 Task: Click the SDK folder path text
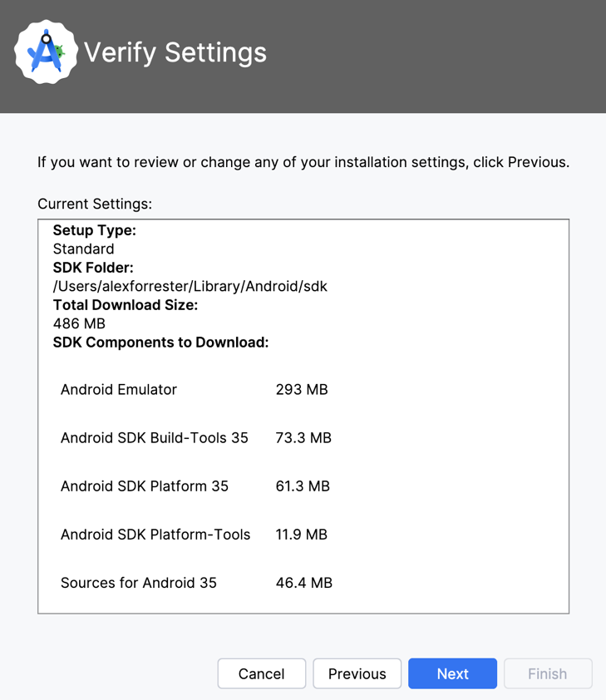(190, 286)
